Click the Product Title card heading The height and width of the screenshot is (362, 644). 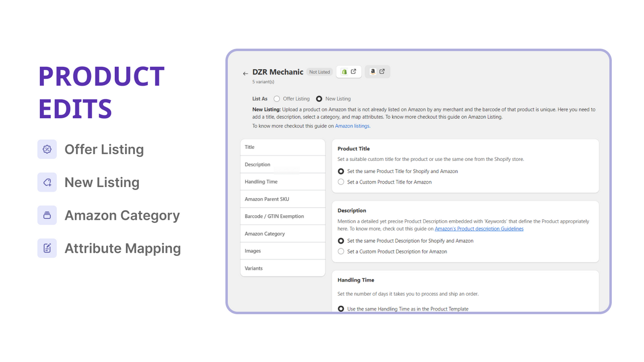click(x=354, y=149)
